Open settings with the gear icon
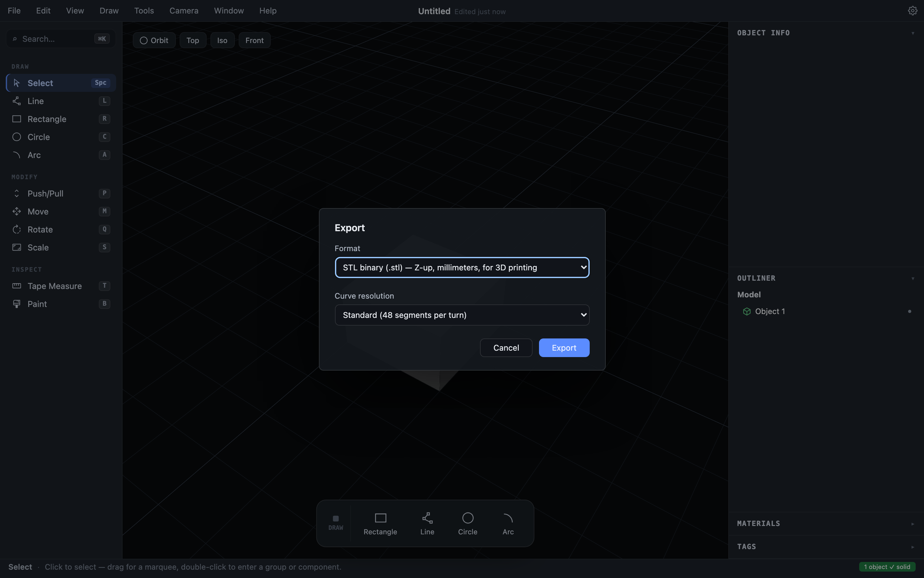 click(912, 11)
